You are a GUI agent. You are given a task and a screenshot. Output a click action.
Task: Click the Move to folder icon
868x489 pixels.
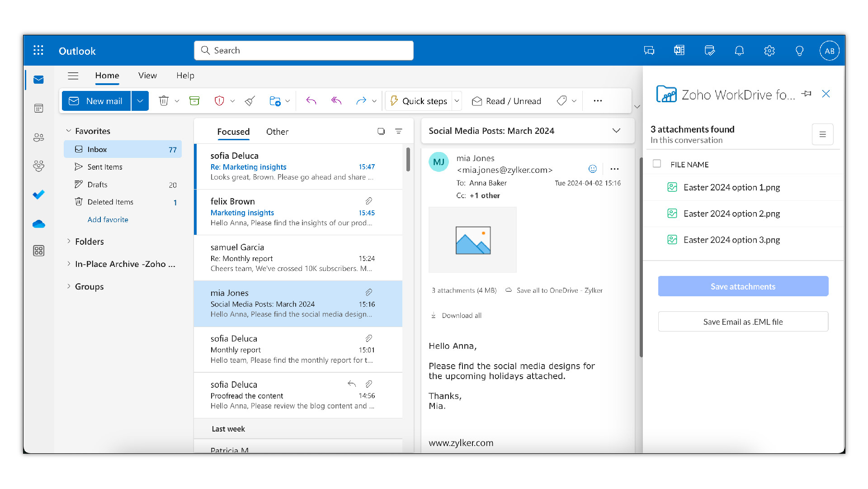[x=275, y=101]
